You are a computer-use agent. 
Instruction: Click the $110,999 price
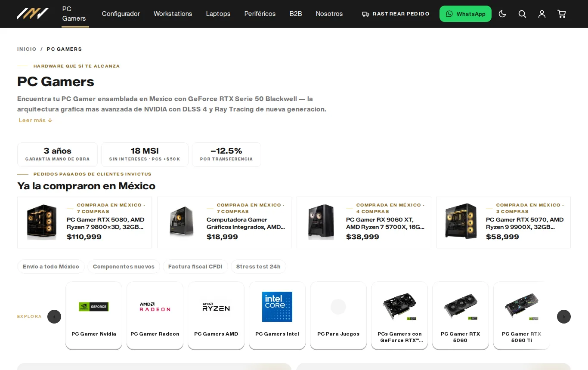click(x=84, y=237)
